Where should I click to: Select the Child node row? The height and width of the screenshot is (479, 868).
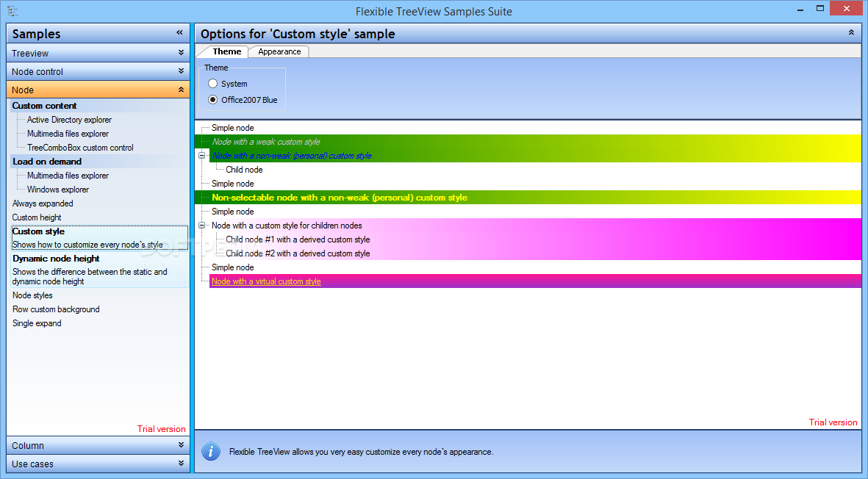point(244,170)
